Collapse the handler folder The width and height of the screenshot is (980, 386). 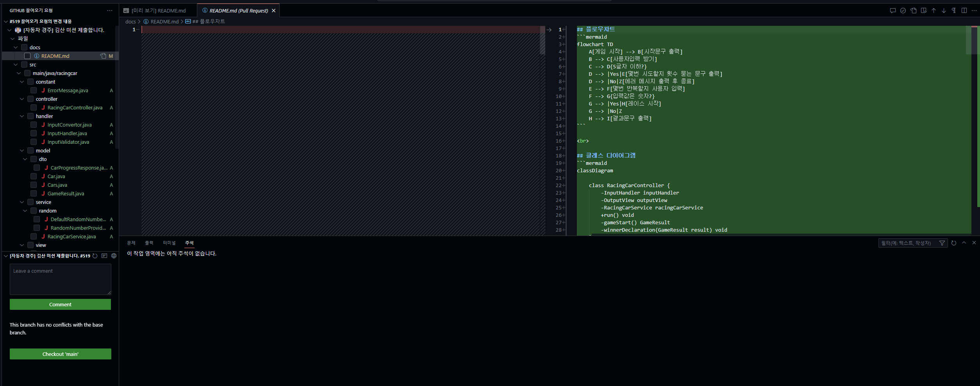[x=22, y=116]
